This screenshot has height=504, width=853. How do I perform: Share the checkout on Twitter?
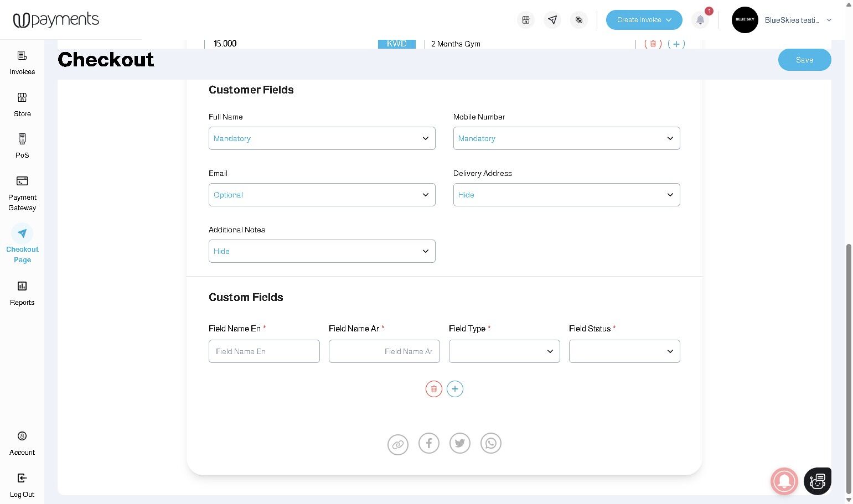coord(460,443)
